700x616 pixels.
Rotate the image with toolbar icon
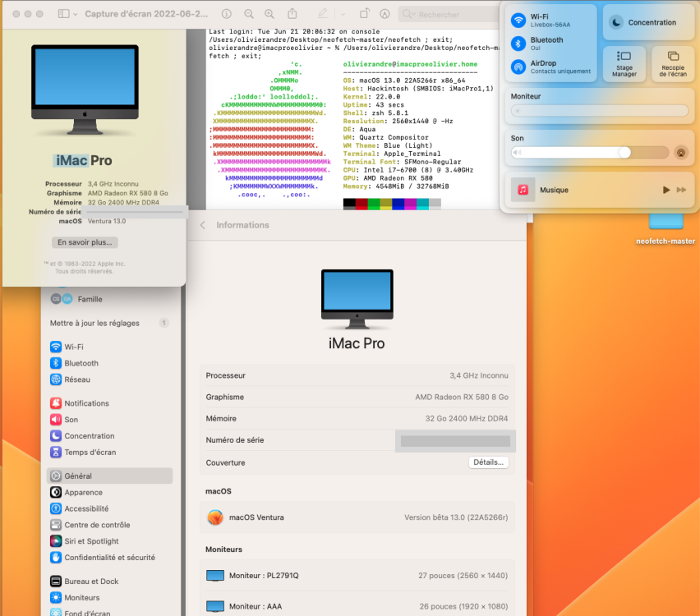[x=364, y=13]
